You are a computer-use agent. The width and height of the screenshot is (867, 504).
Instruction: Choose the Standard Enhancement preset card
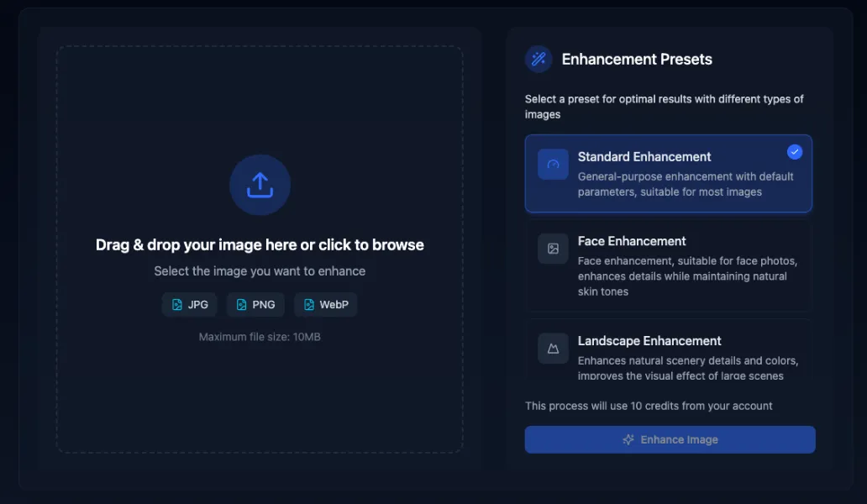click(x=669, y=174)
